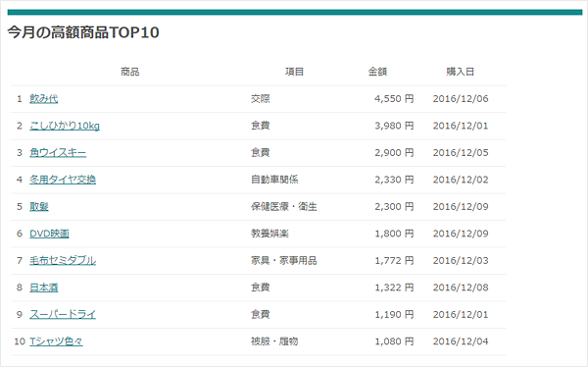Image resolution: width=588 pixels, height=367 pixels.
Task: Click the 購入日 column header
Action: click(461, 72)
